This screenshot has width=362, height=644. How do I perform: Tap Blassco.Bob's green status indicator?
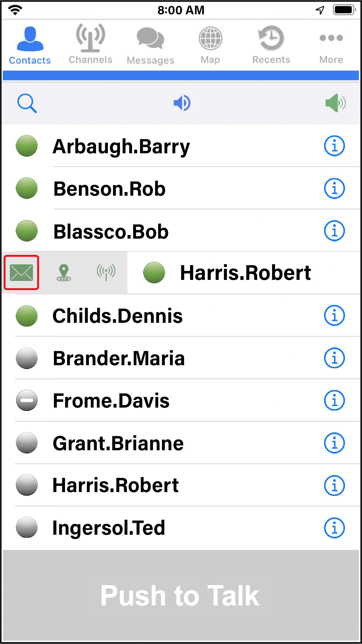pos(27,231)
